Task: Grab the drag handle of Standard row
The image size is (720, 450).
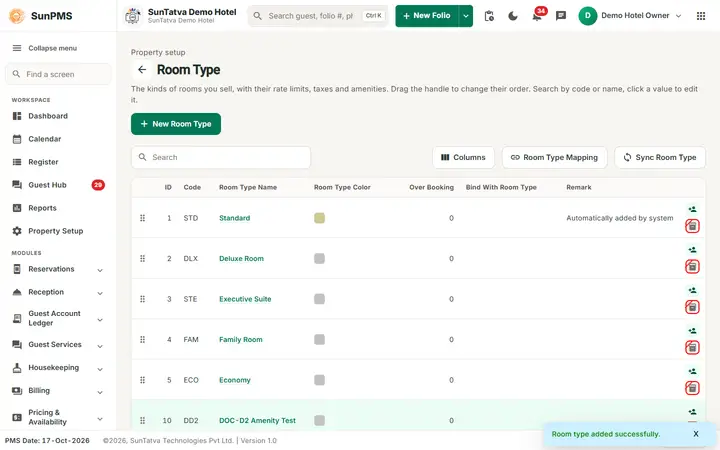Action: [x=142, y=218]
